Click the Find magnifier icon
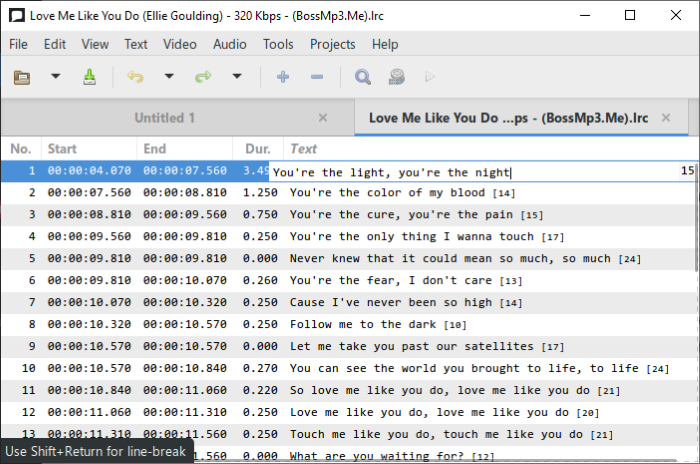700x464 pixels. 362,77
